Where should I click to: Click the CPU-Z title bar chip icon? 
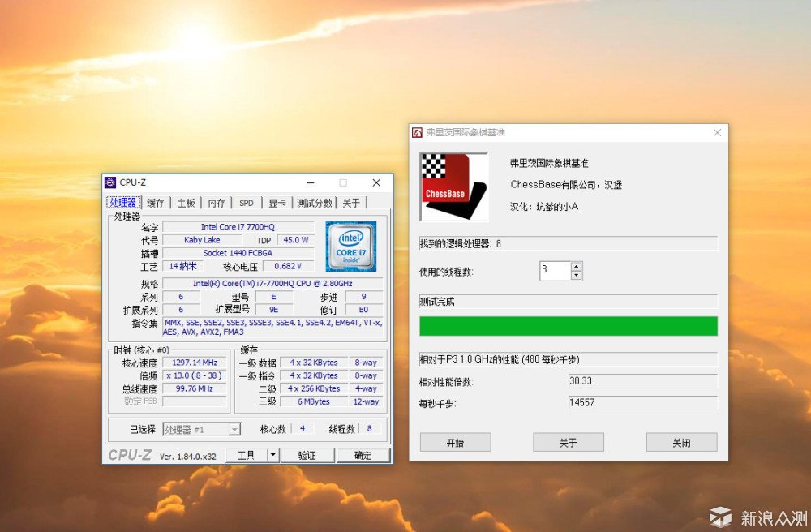pyautogui.click(x=109, y=182)
